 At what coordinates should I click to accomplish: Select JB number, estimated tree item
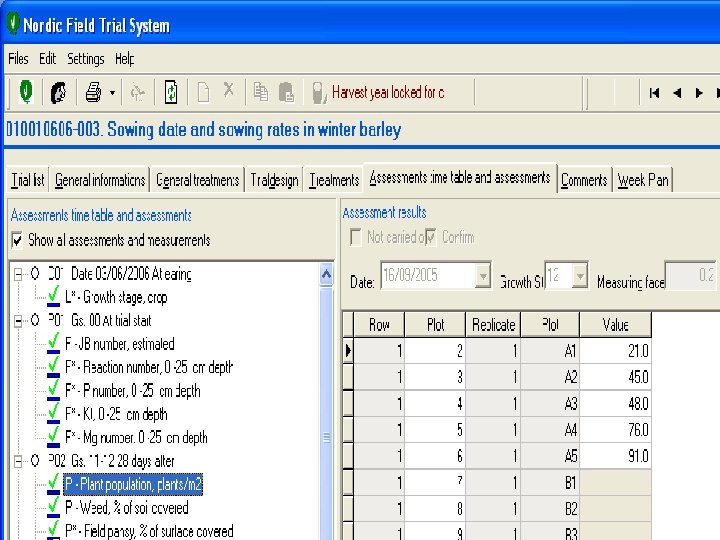[119, 344]
